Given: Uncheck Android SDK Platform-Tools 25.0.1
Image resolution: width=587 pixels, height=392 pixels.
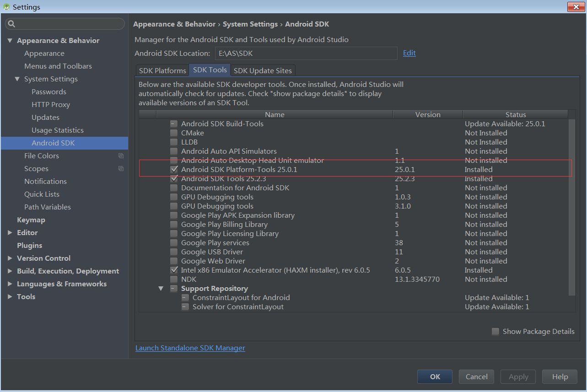Looking at the screenshot, I should coord(174,170).
